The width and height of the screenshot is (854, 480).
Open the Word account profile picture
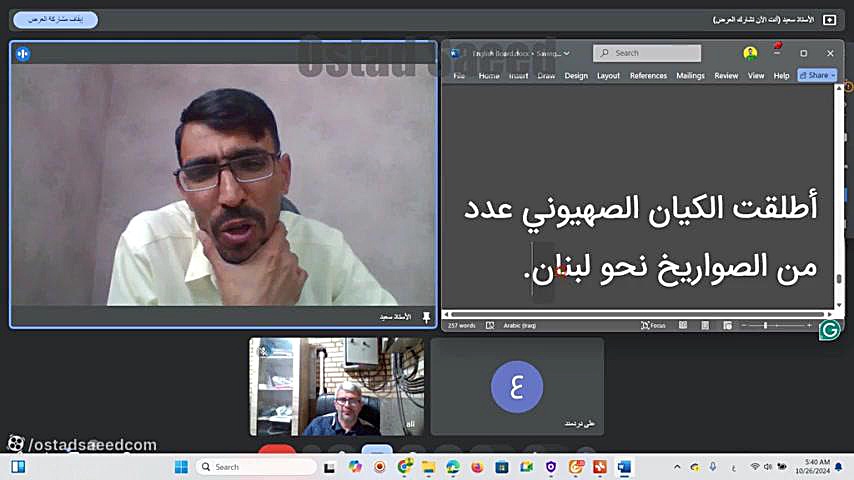coord(751,53)
